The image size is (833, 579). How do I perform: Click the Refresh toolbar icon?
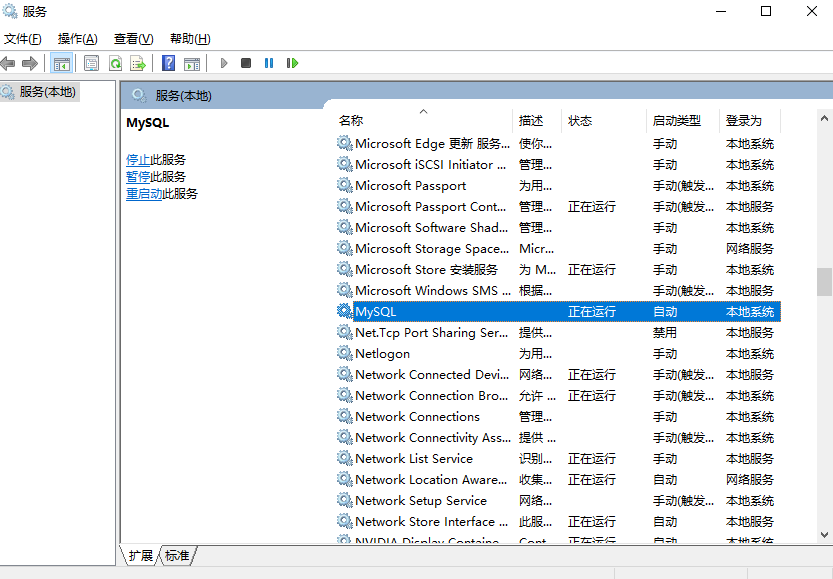click(x=115, y=63)
